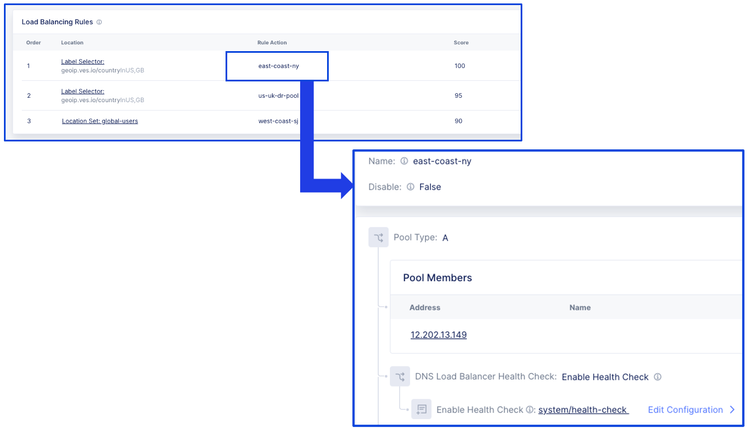Open the second Label Selector link
The height and width of the screenshot is (431, 749).
[x=82, y=91]
